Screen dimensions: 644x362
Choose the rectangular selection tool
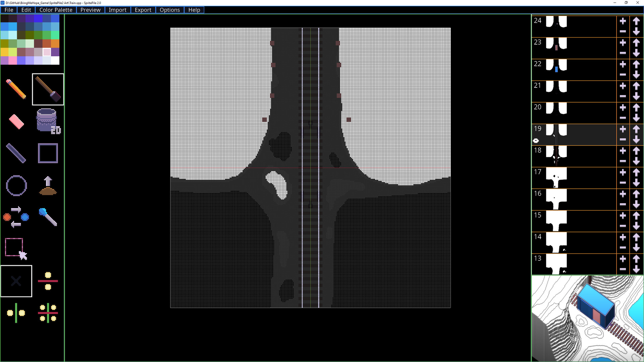click(x=16, y=249)
